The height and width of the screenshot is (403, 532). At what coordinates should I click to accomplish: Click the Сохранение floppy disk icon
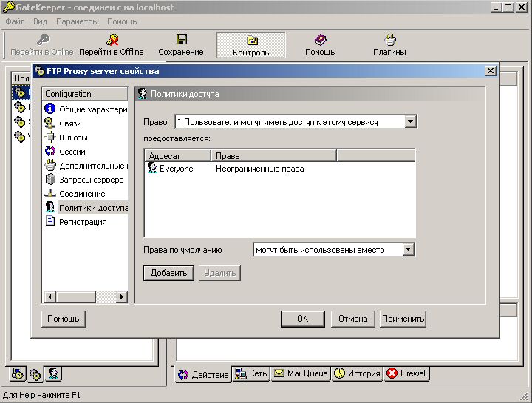click(x=182, y=39)
